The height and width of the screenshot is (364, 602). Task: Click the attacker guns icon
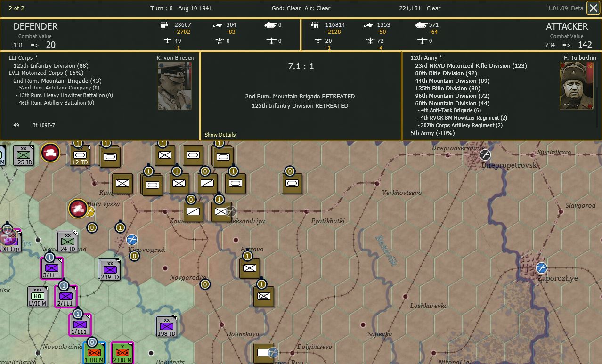[x=369, y=25]
